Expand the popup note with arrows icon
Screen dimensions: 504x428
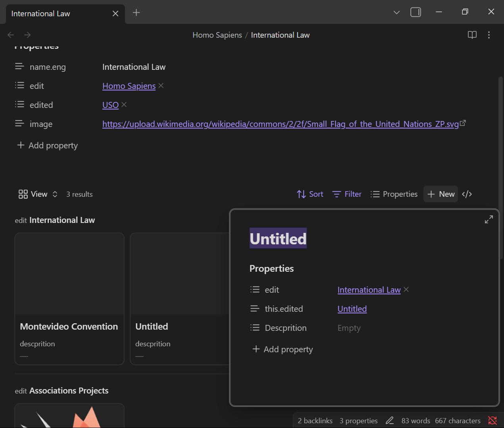pyautogui.click(x=489, y=219)
